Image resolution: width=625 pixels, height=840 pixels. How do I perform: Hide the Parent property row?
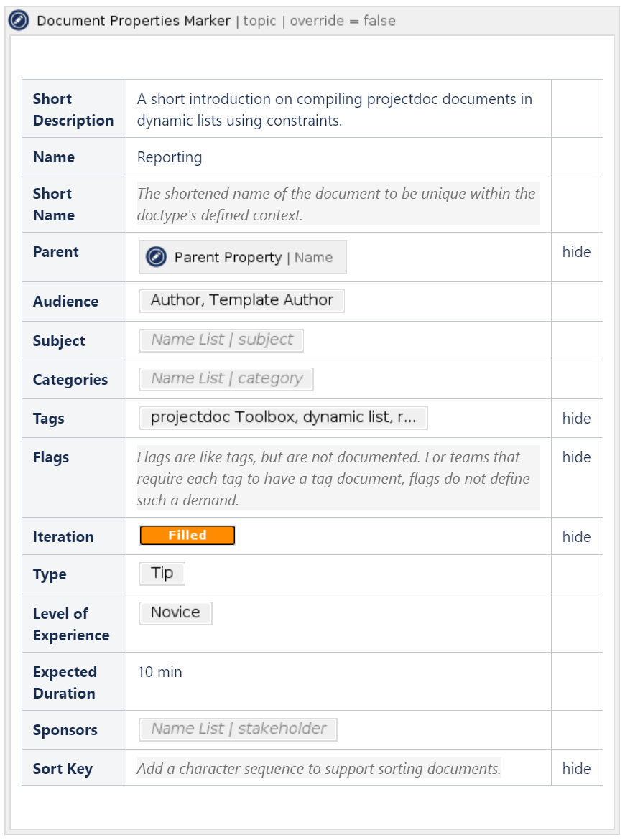577,252
